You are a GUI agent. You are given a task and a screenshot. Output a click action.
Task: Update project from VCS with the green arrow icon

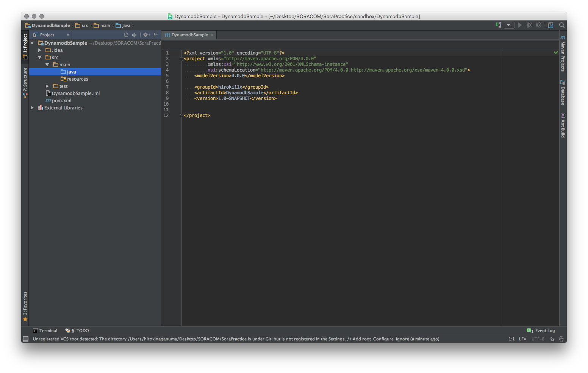click(497, 25)
